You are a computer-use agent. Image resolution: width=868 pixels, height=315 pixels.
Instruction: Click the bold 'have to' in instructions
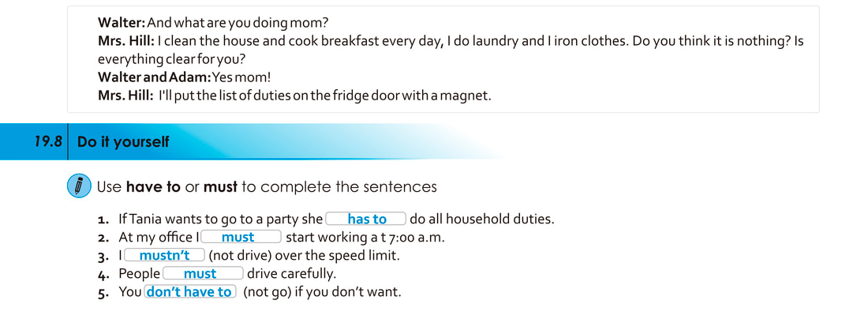(x=153, y=187)
